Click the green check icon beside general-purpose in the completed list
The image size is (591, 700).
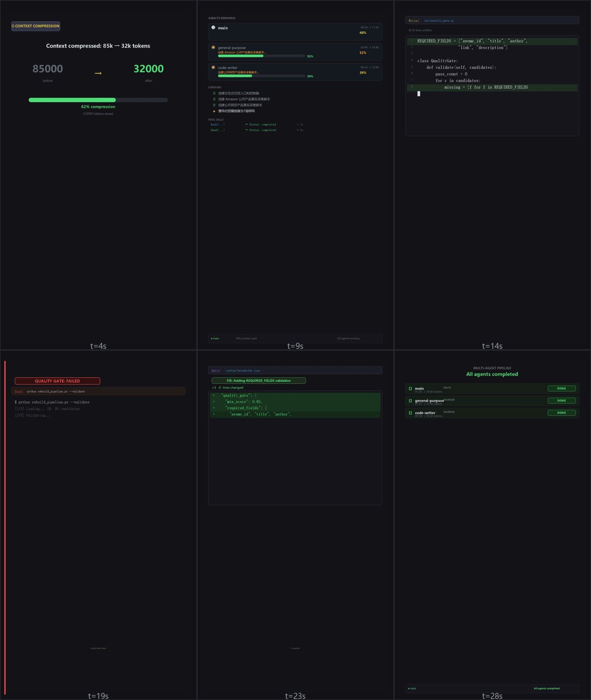point(410,401)
